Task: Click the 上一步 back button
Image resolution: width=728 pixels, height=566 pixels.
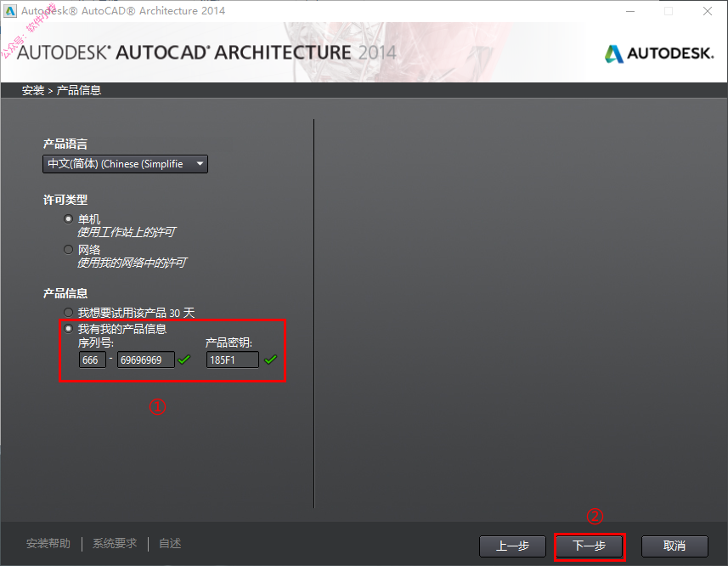Action: pyautogui.click(x=512, y=546)
